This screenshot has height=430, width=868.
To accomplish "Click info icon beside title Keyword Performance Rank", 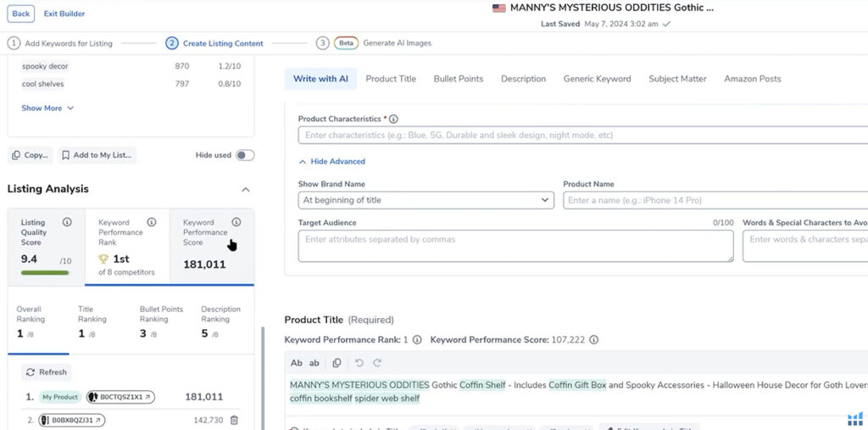I will coord(417,340).
